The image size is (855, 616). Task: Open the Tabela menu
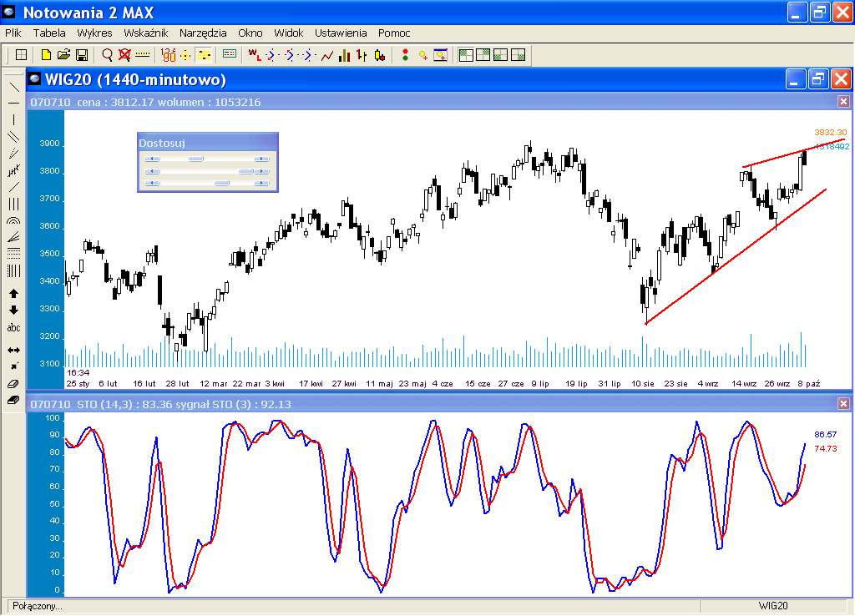[49, 33]
